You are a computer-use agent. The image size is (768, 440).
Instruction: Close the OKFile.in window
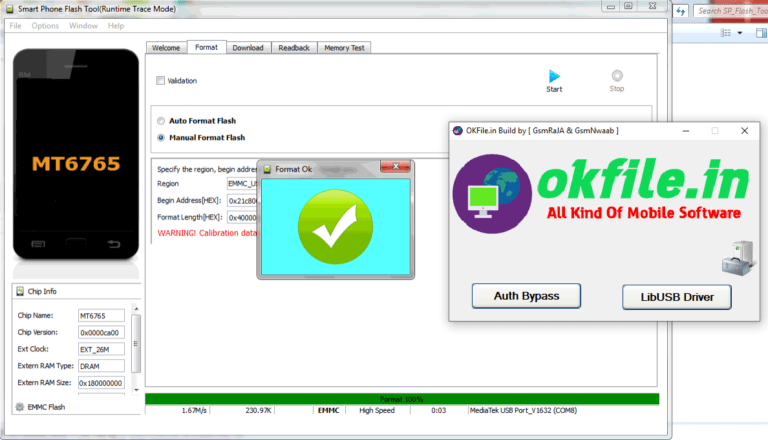744,131
